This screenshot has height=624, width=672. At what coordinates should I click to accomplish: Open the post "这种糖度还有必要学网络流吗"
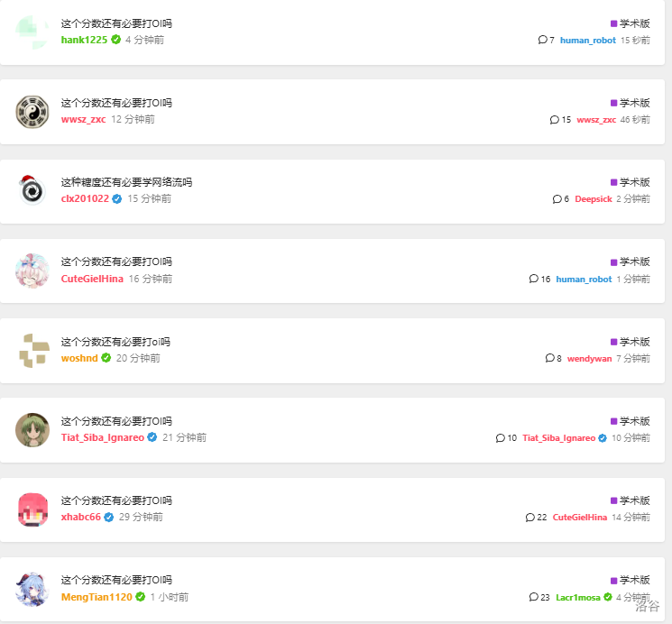[126, 182]
